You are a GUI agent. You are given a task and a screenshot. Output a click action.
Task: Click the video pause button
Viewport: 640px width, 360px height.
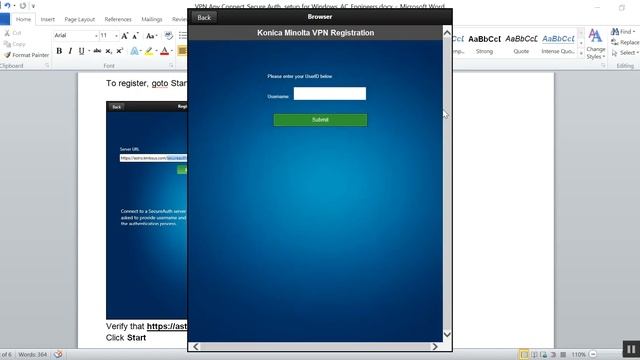coord(631,349)
